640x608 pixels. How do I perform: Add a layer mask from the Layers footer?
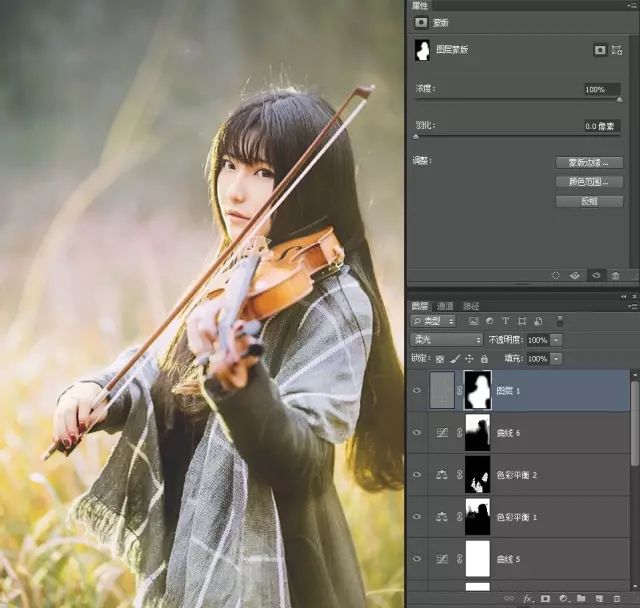pyautogui.click(x=546, y=599)
